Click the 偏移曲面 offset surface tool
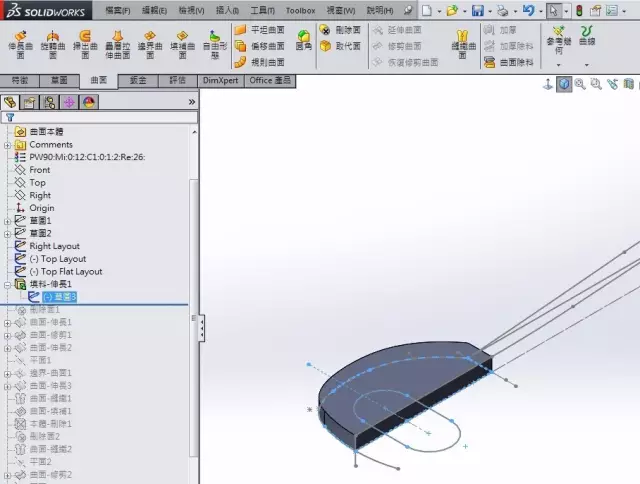 click(x=260, y=46)
